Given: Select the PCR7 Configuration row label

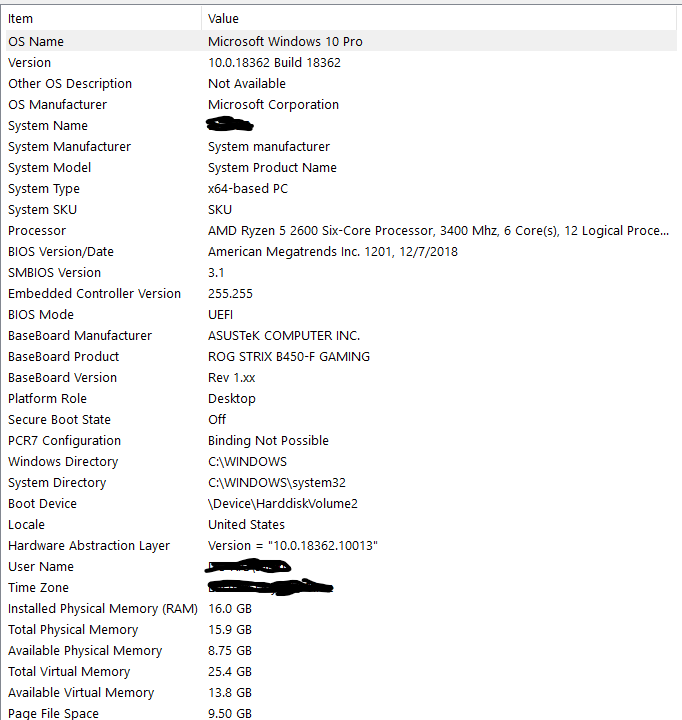Looking at the screenshot, I should [64, 441].
